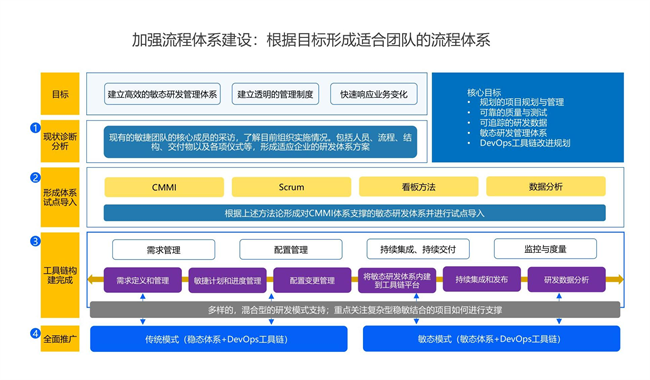650x380 pixels.
Task: Click the numbered circle 1 badge
Action: [35, 128]
